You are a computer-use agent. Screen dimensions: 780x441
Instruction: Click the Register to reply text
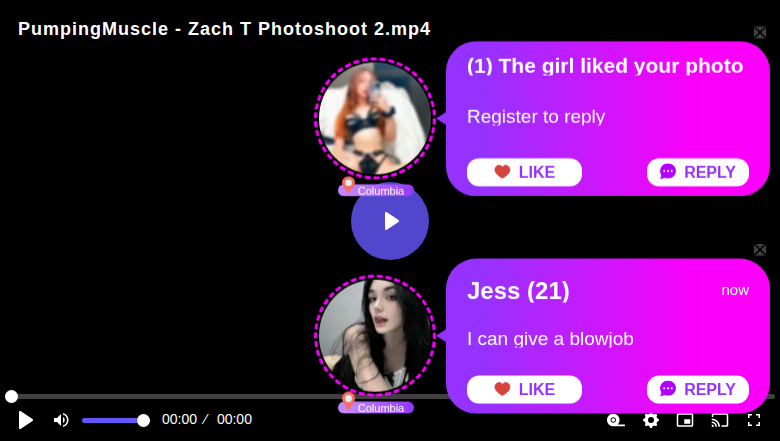coord(536,117)
